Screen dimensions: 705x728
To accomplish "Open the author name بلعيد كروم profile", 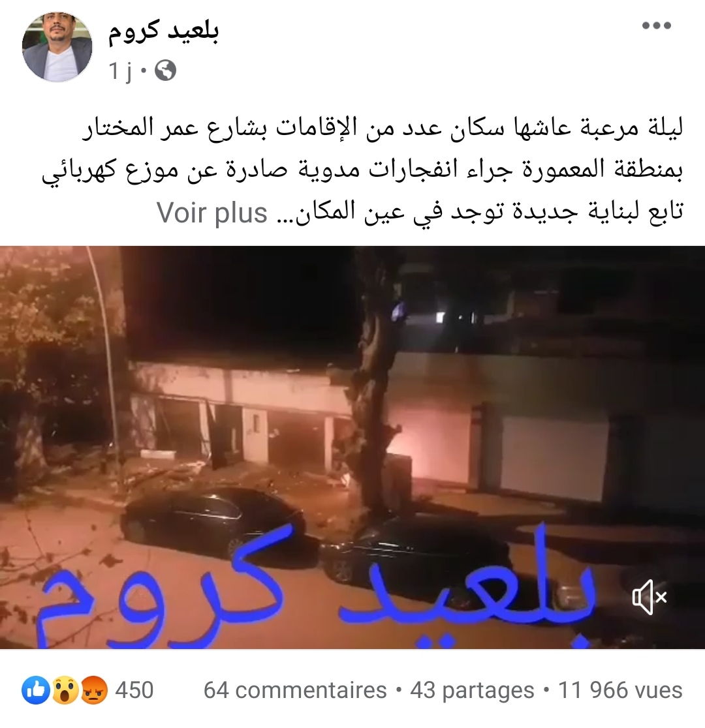I will coord(164,31).
